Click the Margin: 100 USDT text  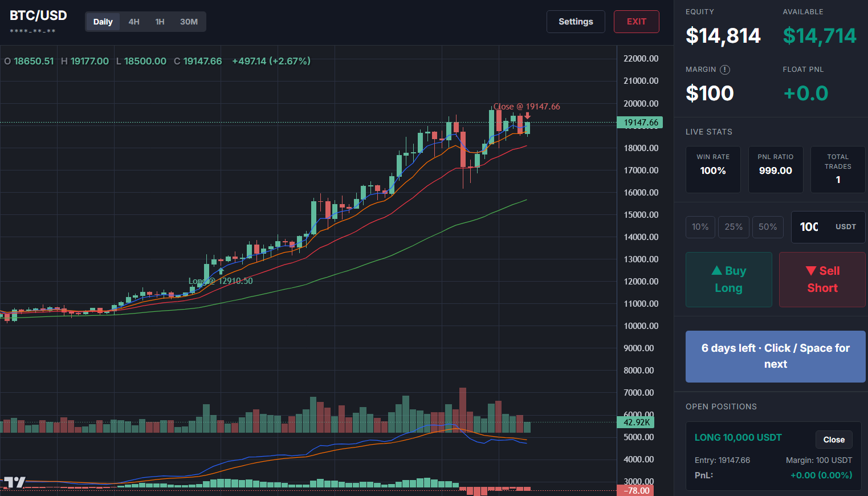(x=819, y=460)
